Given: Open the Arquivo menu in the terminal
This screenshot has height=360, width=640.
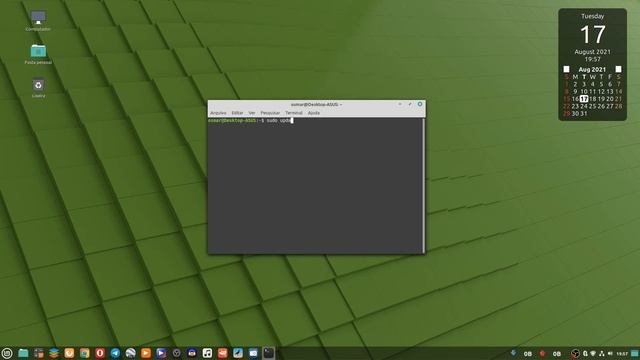Looking at the screenshot, I should click(218, 113).
